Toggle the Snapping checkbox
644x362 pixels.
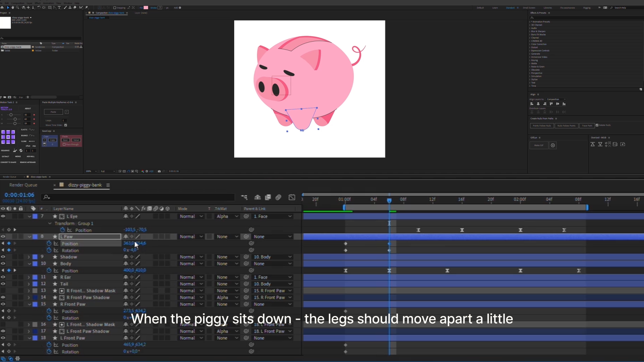pyautogui.click(x=115, y=8)
